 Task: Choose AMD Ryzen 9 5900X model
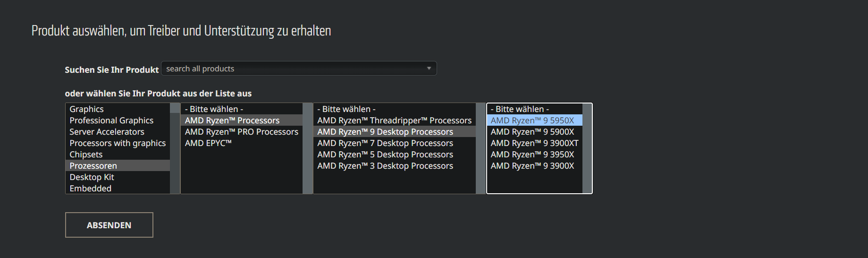click(x=532, y=132)
